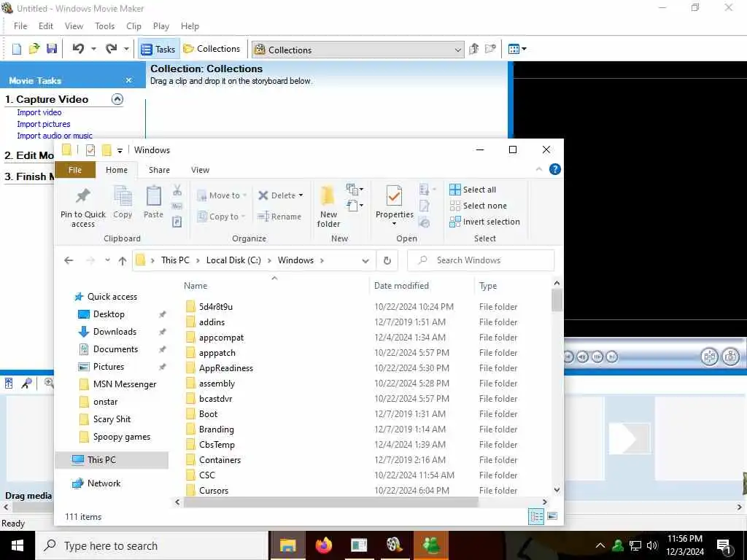
Task: Open File Explorer help icon
Action: coord(555,169)
